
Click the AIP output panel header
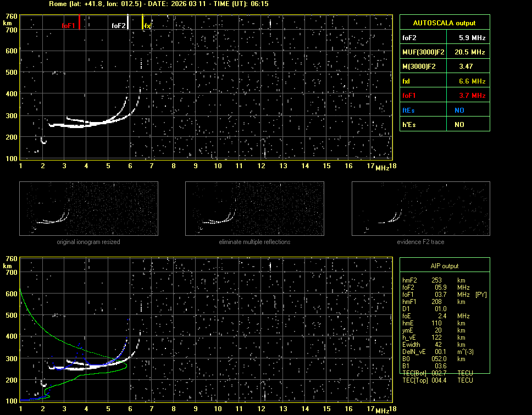tap(444, 266)
